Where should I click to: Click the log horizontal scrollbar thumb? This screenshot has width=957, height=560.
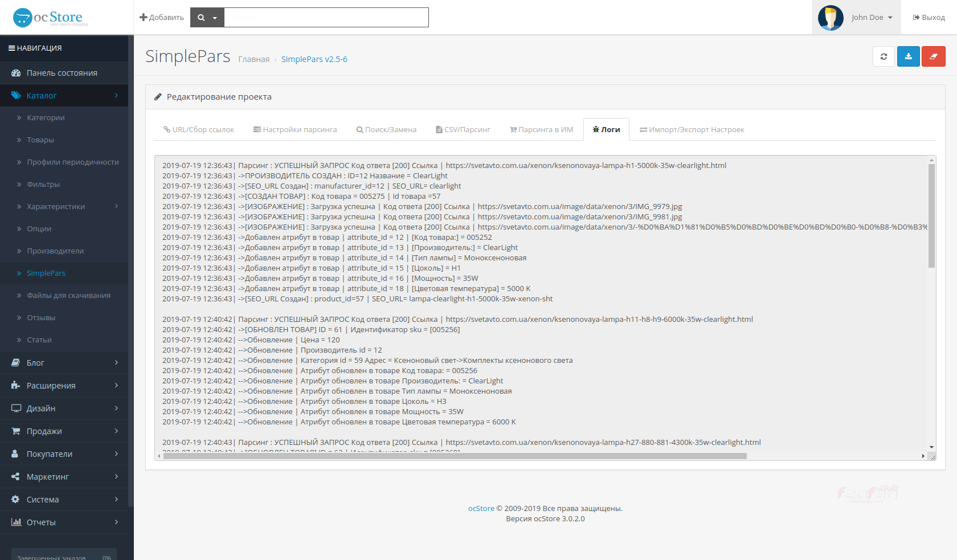[x=455, y=456]
